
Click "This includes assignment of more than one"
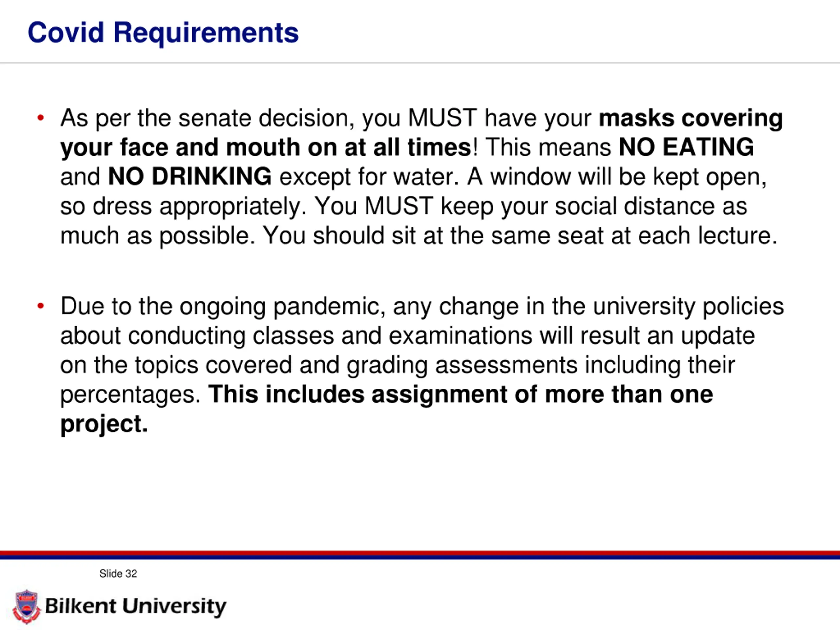(461, 394)
